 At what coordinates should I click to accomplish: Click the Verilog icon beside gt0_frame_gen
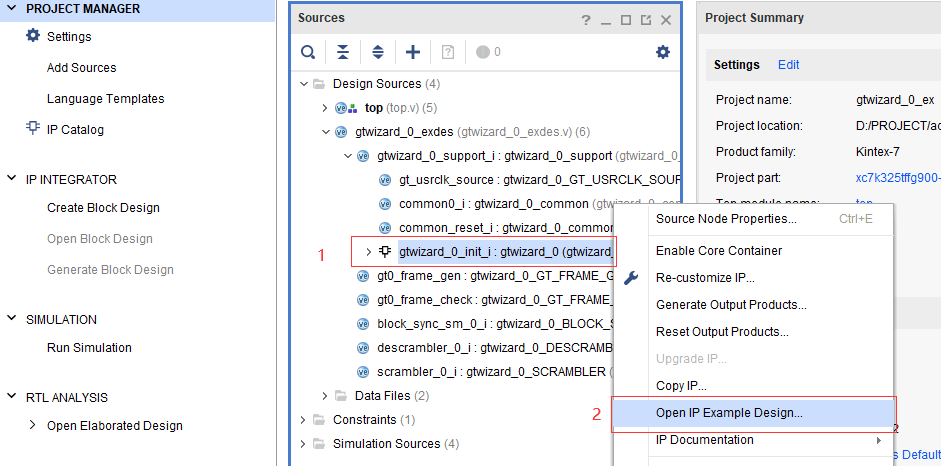click(x=362, y=276)
